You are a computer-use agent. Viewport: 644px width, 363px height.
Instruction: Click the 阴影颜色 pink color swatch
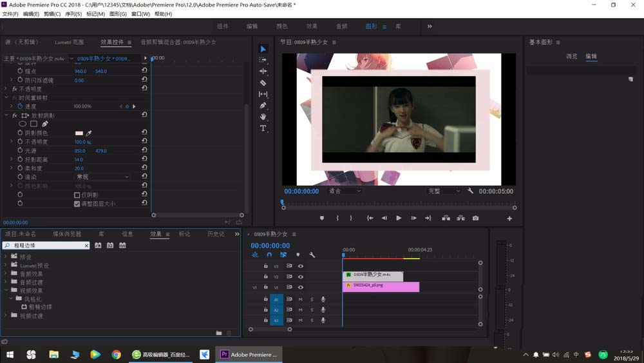(x=79, y=133)
